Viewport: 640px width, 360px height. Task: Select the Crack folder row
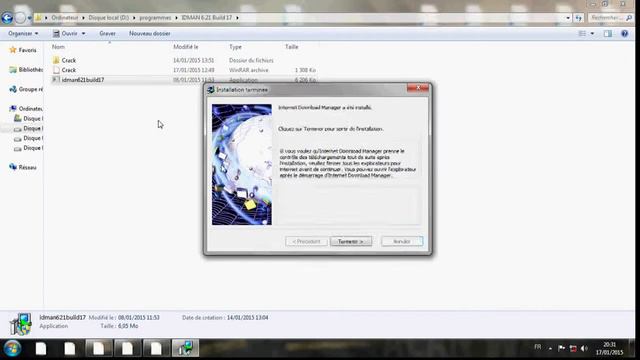coord(184,60)
